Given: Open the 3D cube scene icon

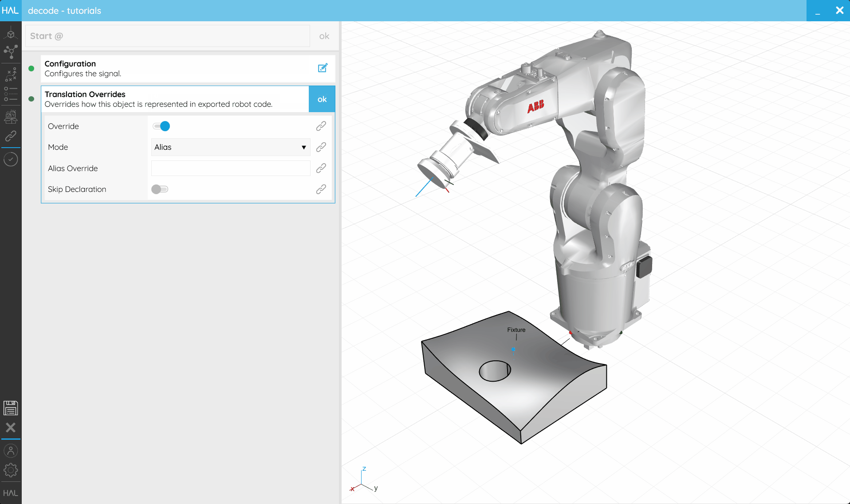Looking at the screenshot, I should point(11,34).
